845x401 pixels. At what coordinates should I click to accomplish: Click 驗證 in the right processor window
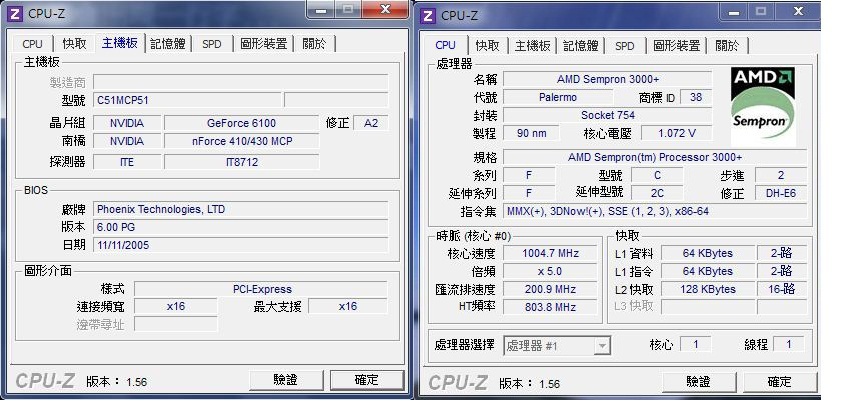[x=699, y=382]
